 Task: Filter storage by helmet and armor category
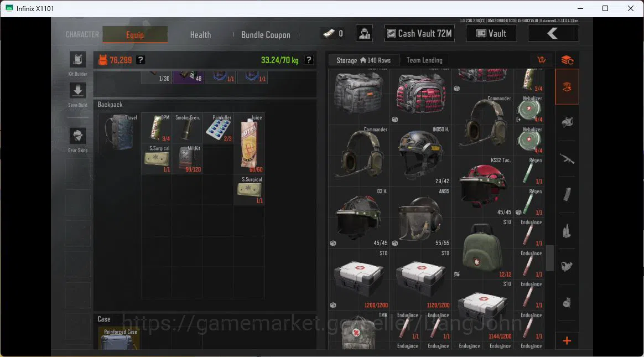567,122
